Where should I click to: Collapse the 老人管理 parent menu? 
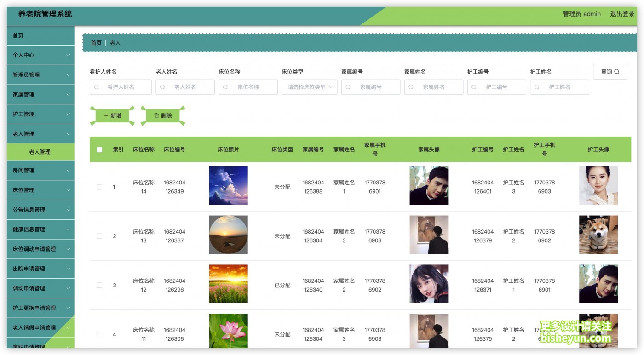click(40, 134)
